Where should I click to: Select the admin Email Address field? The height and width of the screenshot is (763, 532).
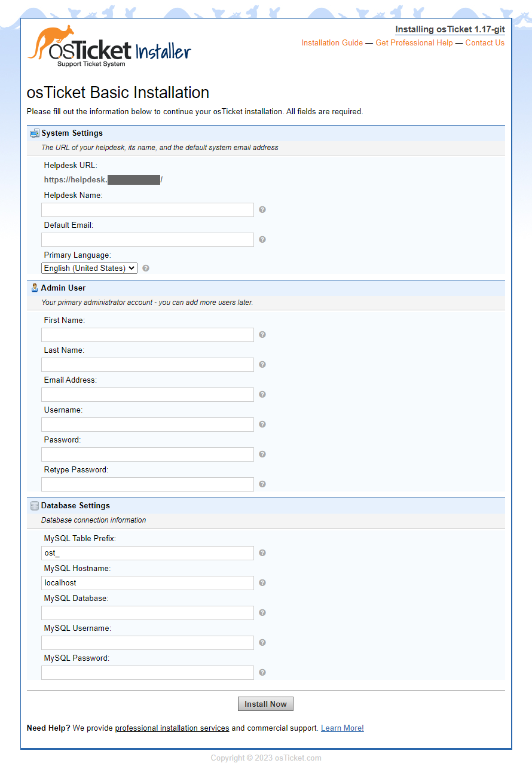pyautogui.click(x=148, y=395)
